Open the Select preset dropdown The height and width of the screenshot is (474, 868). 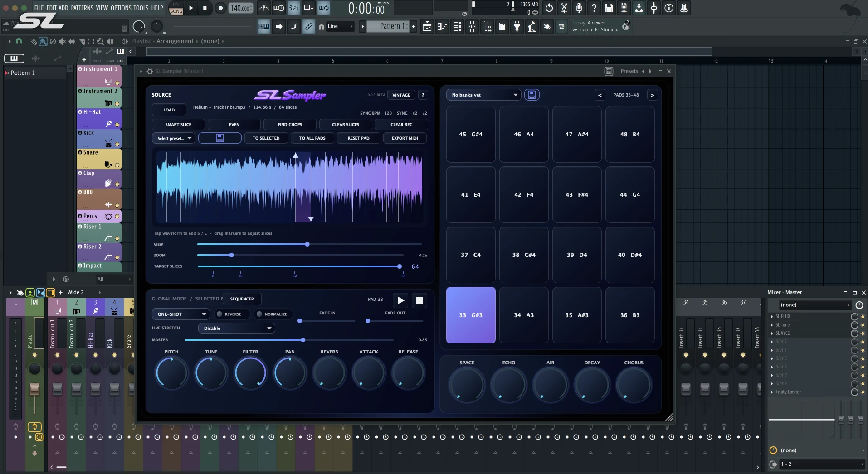click(174, 138)
